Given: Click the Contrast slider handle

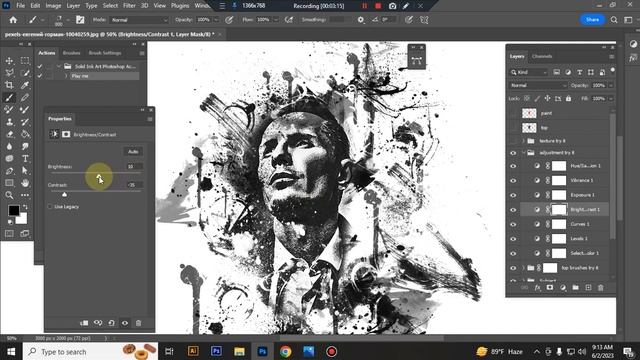Looking at the screenshot, I should pyautogui.click(x=64, y=194).
